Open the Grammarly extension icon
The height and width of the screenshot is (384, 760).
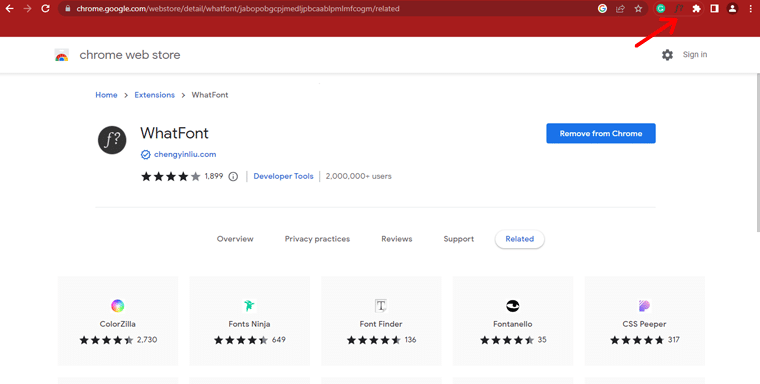pos(661,8)
